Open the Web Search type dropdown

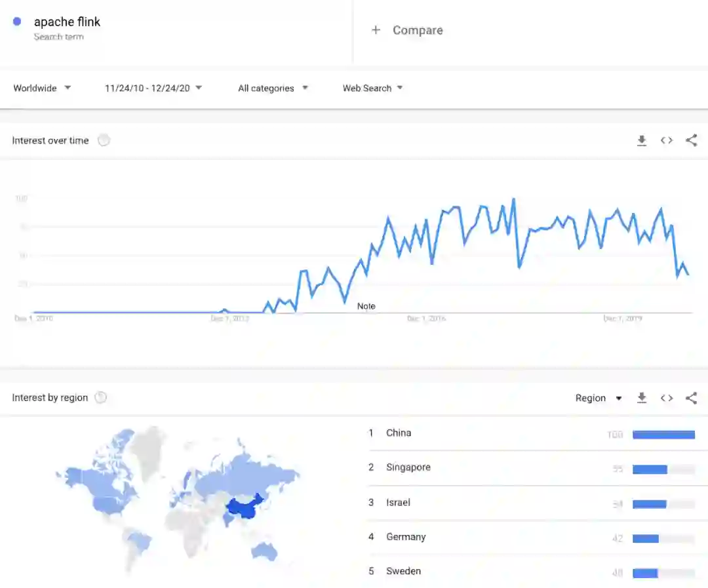pos(372,88)
